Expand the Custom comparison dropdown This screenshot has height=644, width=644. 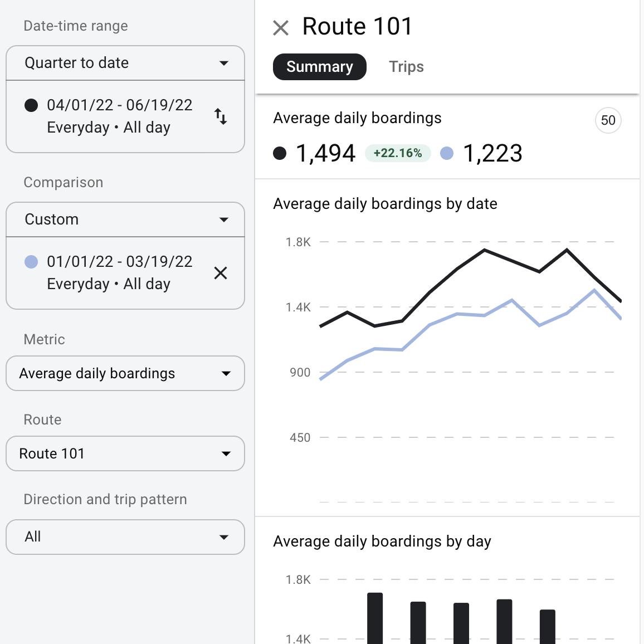(x=125, y=219)
